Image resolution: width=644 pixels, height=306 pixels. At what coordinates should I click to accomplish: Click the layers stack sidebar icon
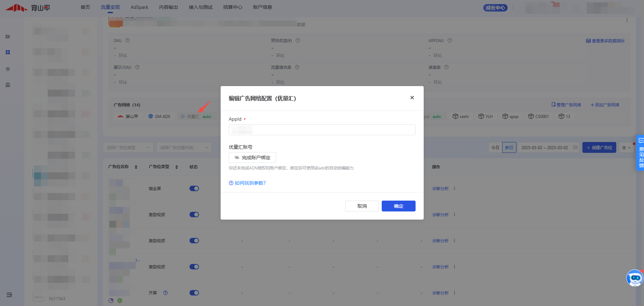tap(8, 69)
